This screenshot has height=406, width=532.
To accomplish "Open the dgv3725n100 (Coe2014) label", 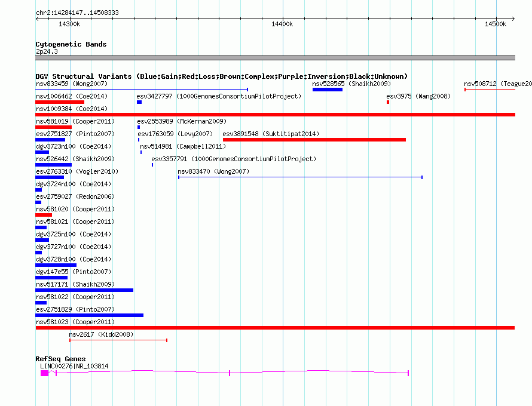I will (74, 234).
